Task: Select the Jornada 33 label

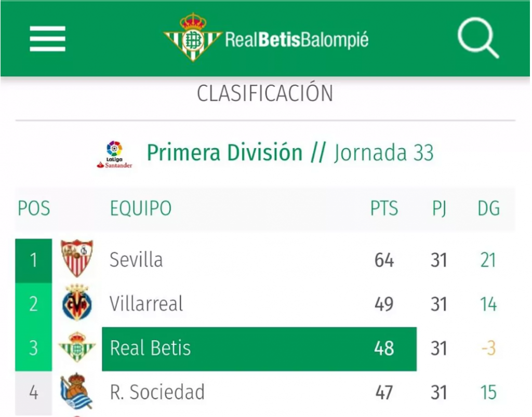Action: click(x=384, y=153)
